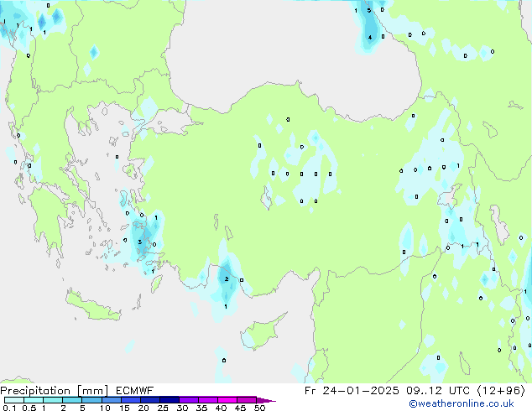Click the "09..12 UTC" time range text
This screenshot has width=532, height=411.
[438, 391]
